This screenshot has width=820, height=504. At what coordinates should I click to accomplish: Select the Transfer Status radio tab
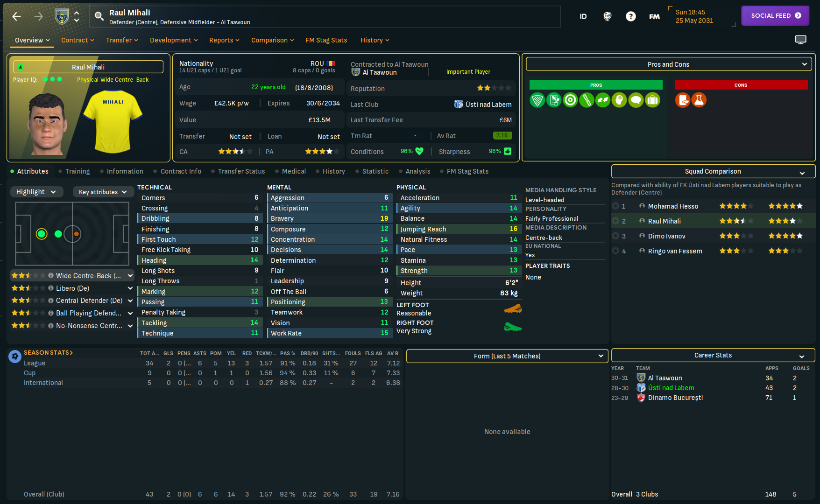(x=238, y=171)
